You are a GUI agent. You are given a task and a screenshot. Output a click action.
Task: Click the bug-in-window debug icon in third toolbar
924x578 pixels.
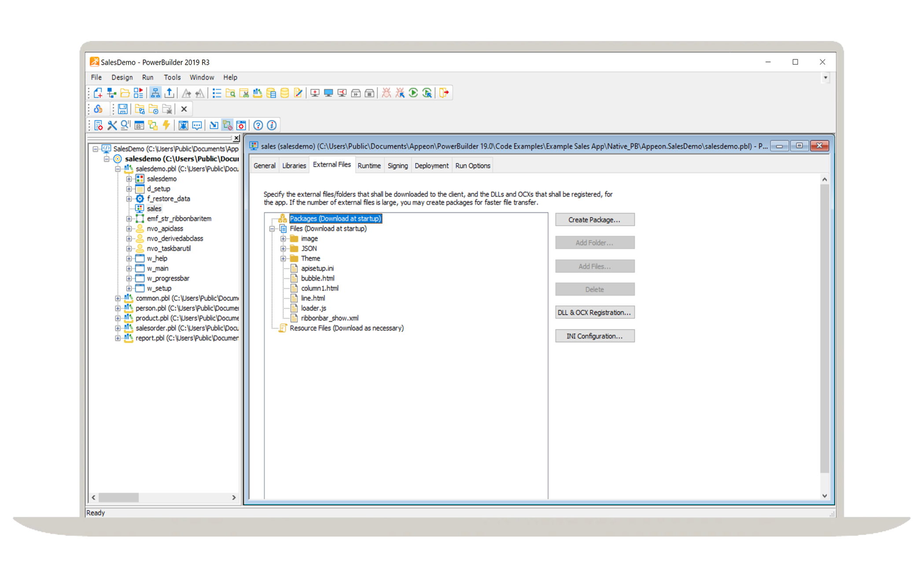point(183,126)
